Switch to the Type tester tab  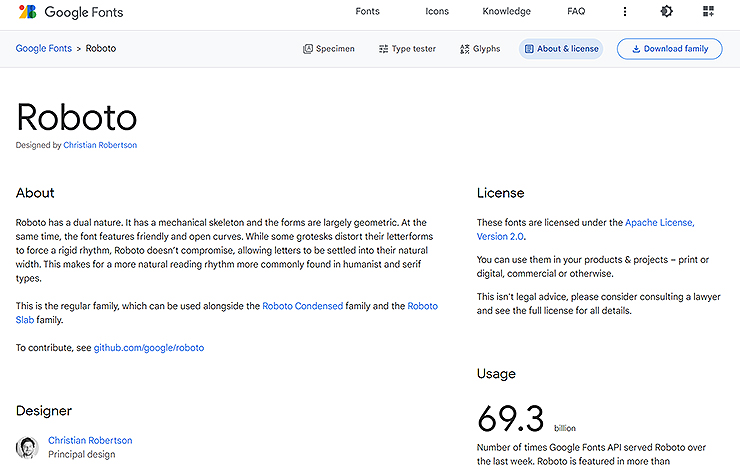[x=407, y=49]
